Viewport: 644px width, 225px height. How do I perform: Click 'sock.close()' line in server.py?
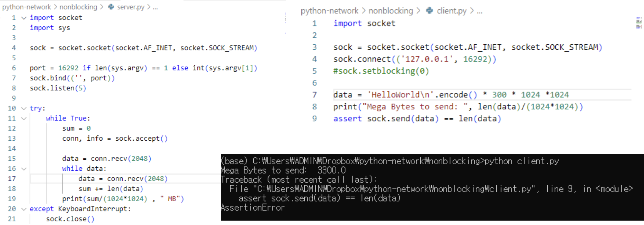(70, 219)
